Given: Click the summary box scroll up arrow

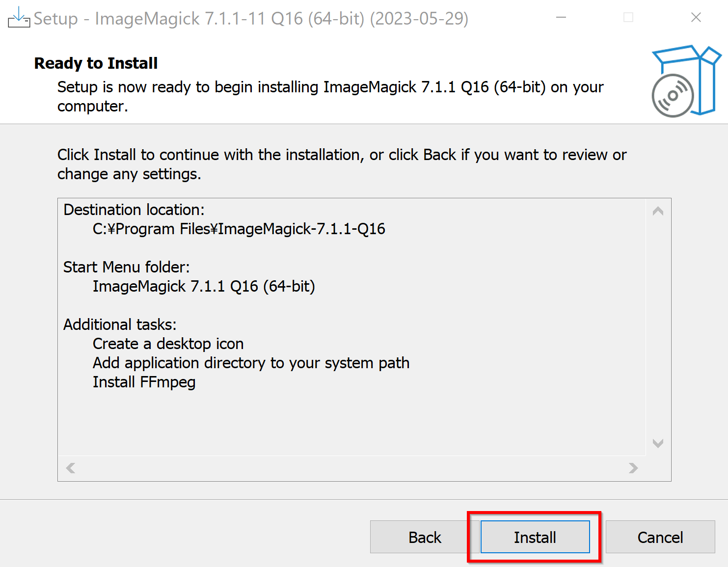Looking at the screenshot, I should [658, 211].
